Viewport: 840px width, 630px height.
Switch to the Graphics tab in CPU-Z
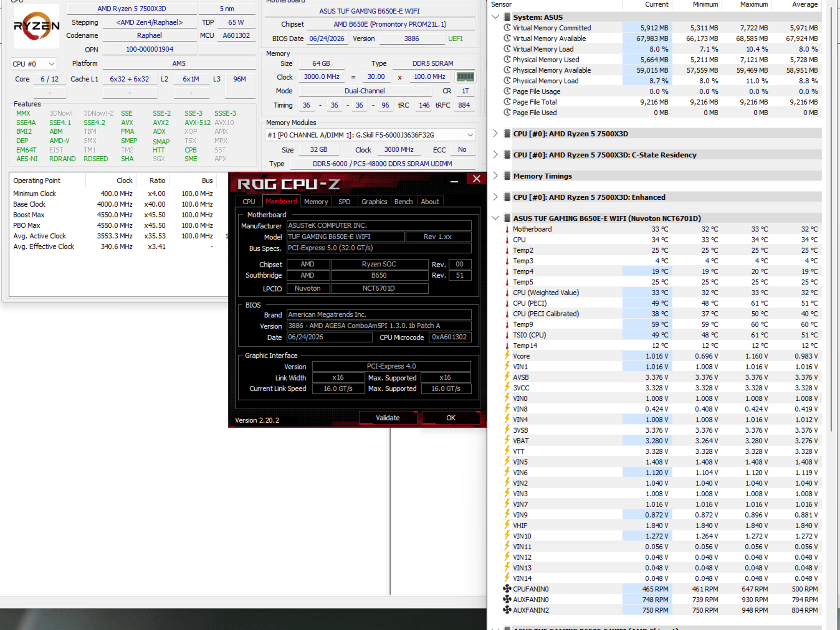coord(374,201)
